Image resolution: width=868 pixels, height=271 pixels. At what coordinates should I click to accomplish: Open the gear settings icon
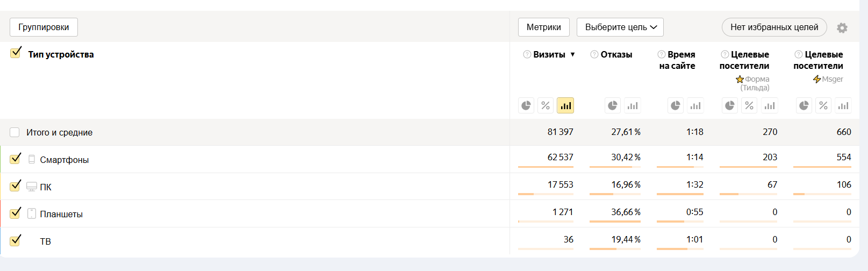(x=842, y=28)
